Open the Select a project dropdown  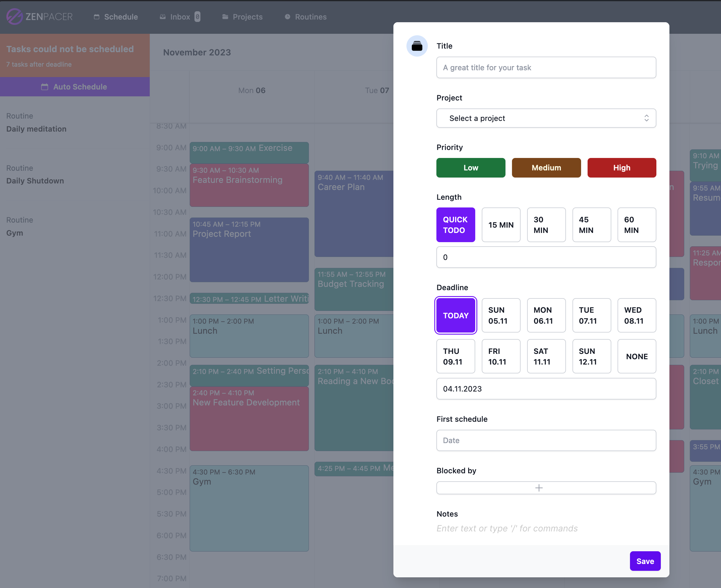pos(545,118)
